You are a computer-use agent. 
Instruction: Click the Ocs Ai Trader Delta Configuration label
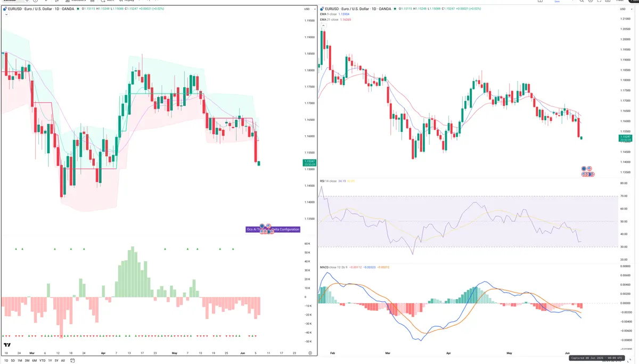(x=273, y=229)
